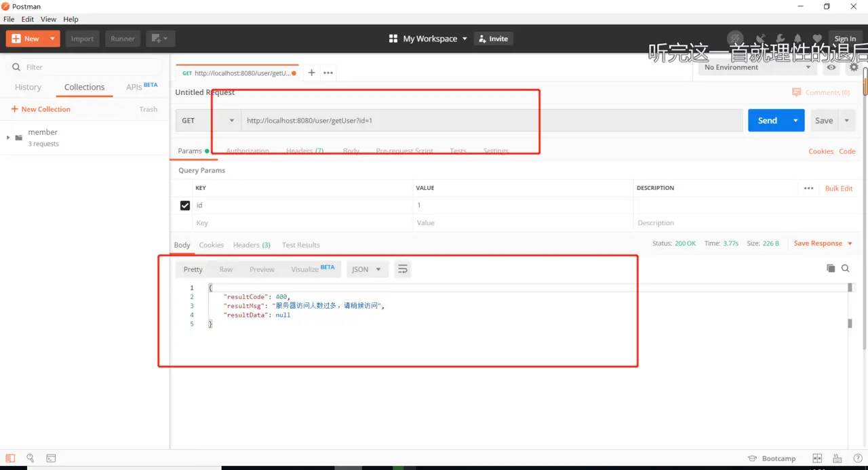Switch to the History tab
This screenshot has height=470, width=868.
28,87
